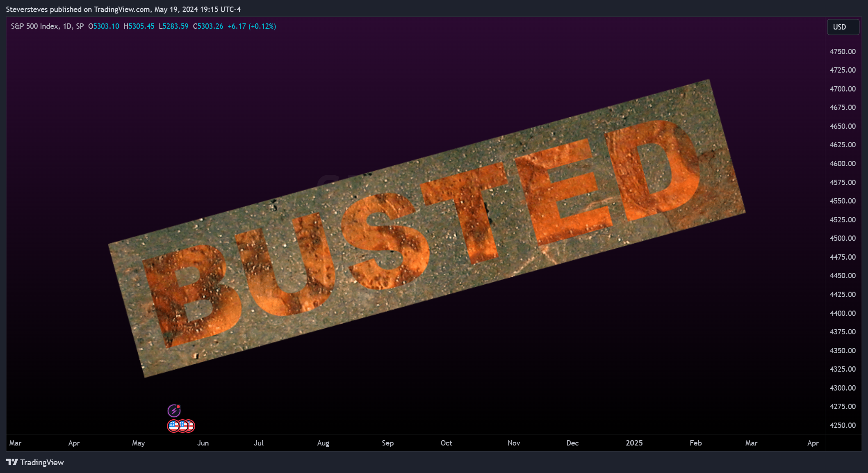Click the 4750.00 price axis label

pos(843,51)
